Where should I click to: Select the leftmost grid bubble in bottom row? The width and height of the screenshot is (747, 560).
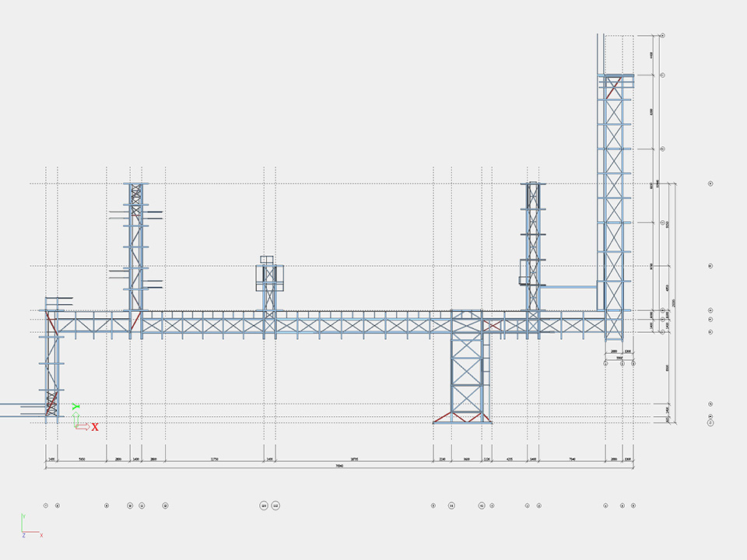pos(46,506)
